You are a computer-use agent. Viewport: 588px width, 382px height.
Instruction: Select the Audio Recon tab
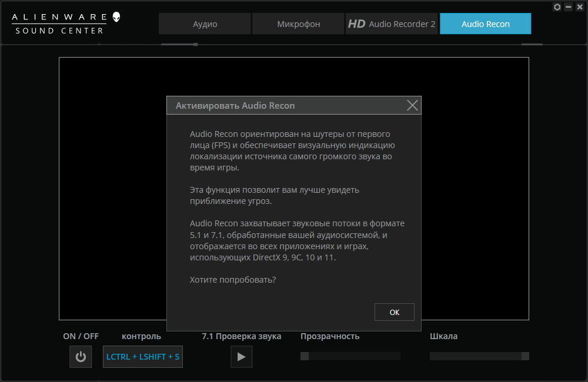485,24
